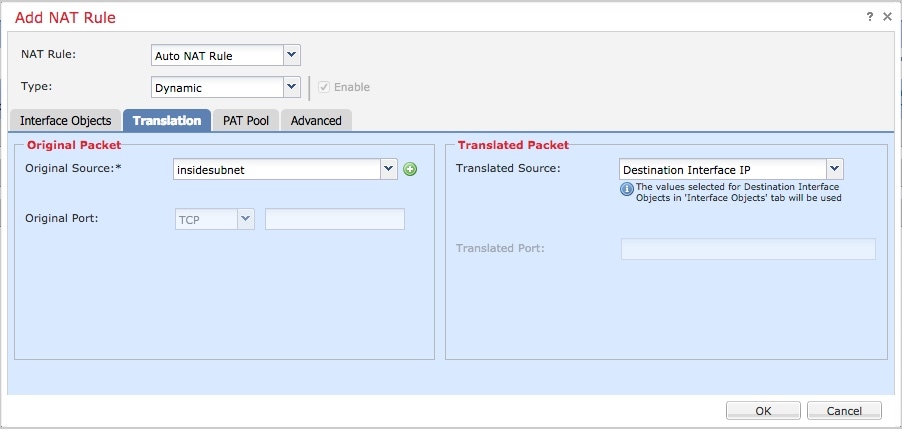Open the PAT Pool tab
The image size is (902, 429).
pos(246,121)
